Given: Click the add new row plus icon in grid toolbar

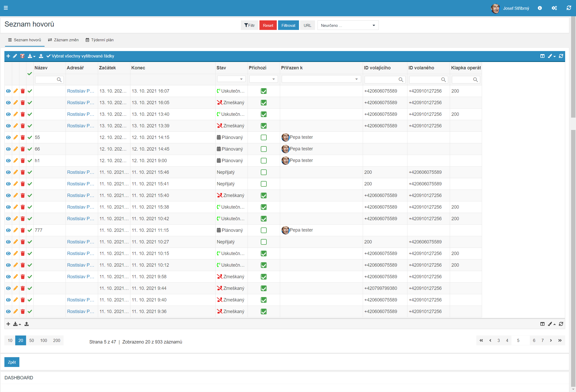Looking at the screenshot, I should pyautogui.click(x=8, y=56).
